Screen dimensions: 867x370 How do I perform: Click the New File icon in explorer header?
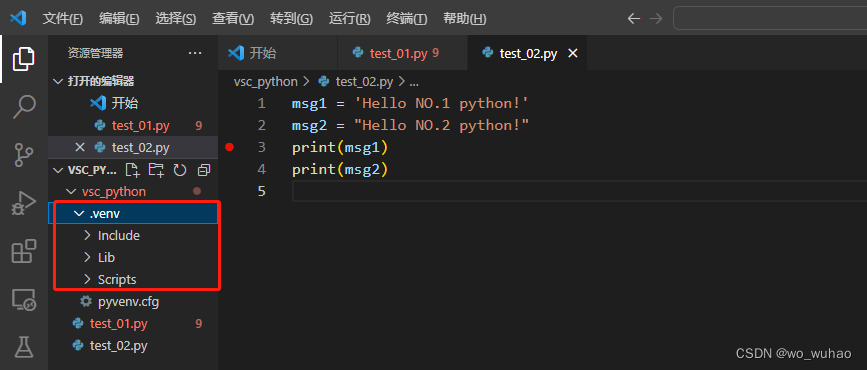tap(132, 170)
